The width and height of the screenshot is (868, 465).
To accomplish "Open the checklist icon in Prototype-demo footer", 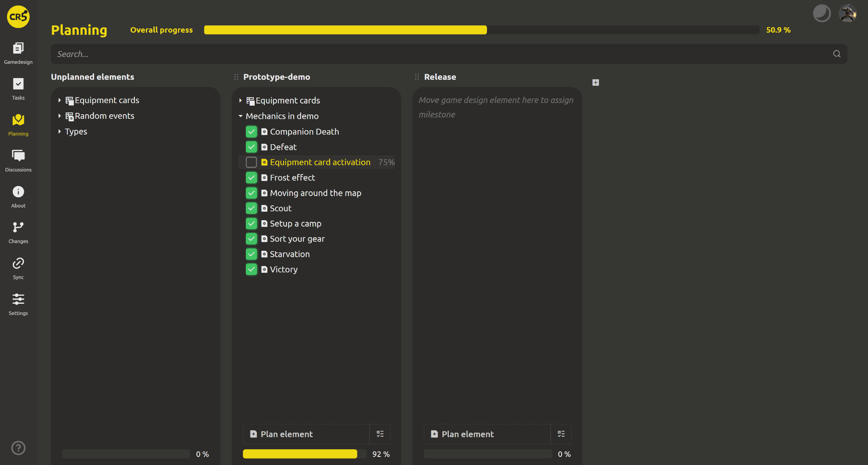I will [x=380, y=434].
